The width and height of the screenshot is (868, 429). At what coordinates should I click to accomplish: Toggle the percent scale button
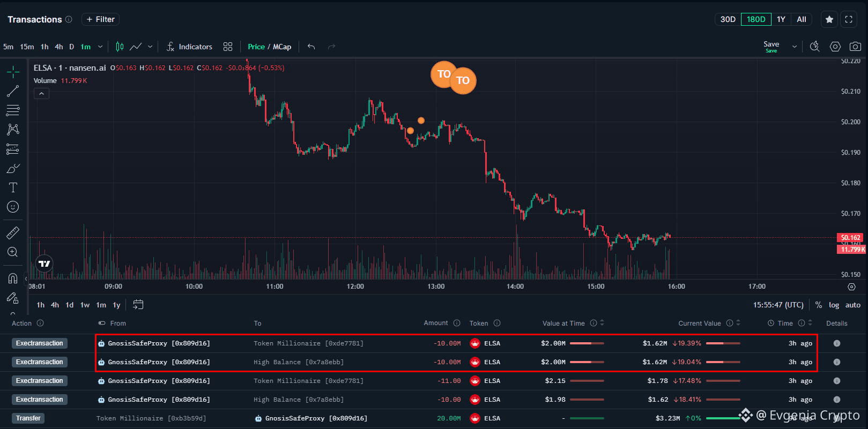819,305
